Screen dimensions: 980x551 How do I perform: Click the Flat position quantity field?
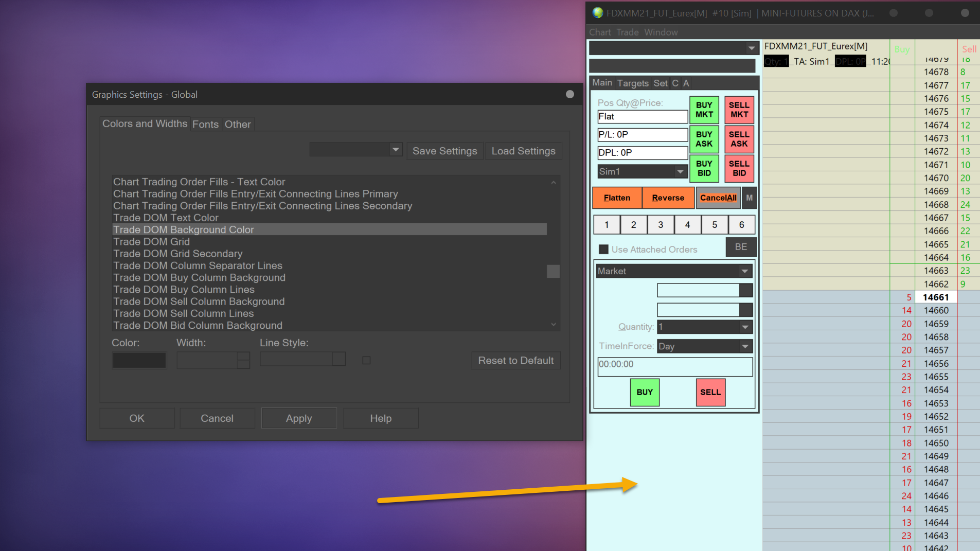coord(642,117)
